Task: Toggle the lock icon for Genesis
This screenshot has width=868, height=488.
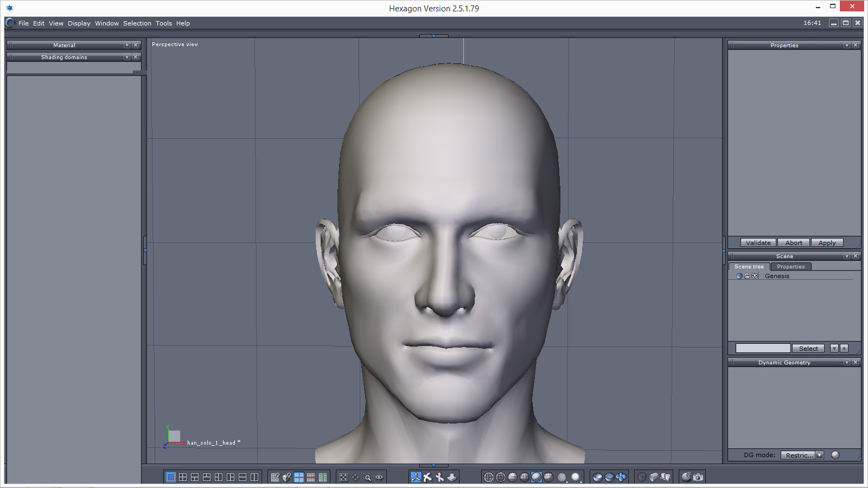Action: pyautogui.click(x=747, y=276)
